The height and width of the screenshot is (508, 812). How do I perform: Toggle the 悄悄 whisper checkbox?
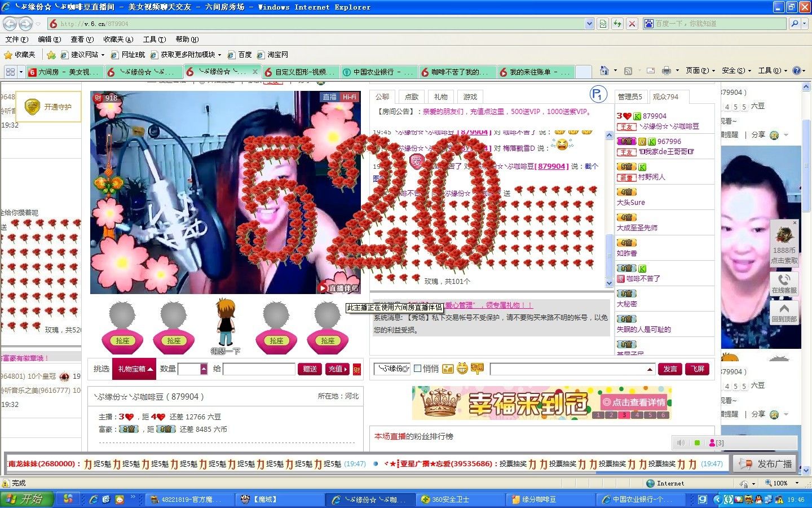click(x=417, y=369)
